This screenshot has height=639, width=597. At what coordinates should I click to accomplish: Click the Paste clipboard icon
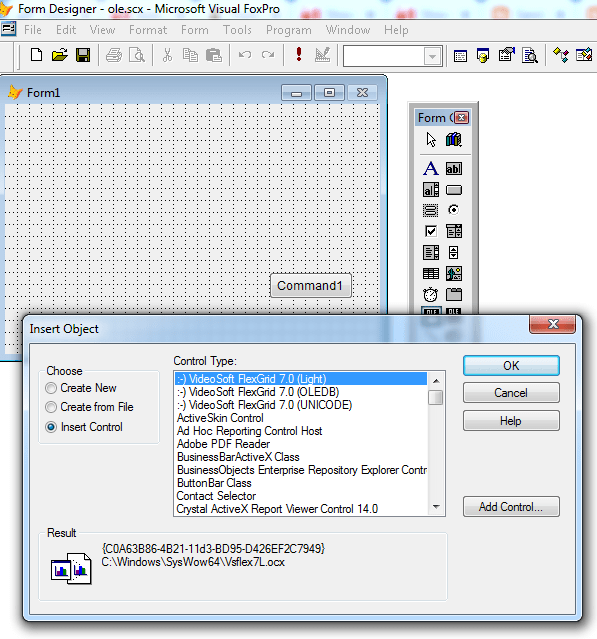click(x=214, y=55)
